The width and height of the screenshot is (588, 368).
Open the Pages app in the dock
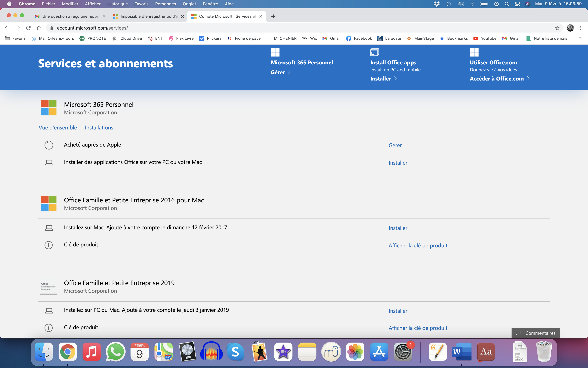[438, 352]
